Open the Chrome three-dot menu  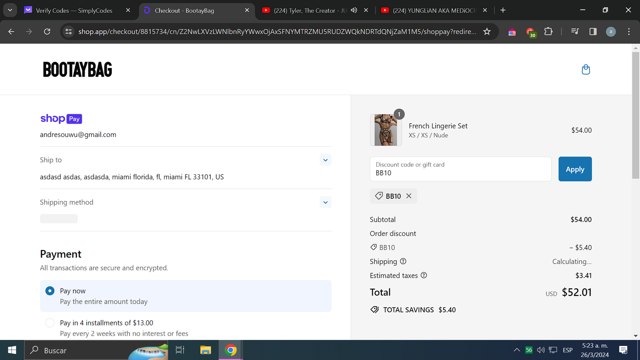coord(629,31)
